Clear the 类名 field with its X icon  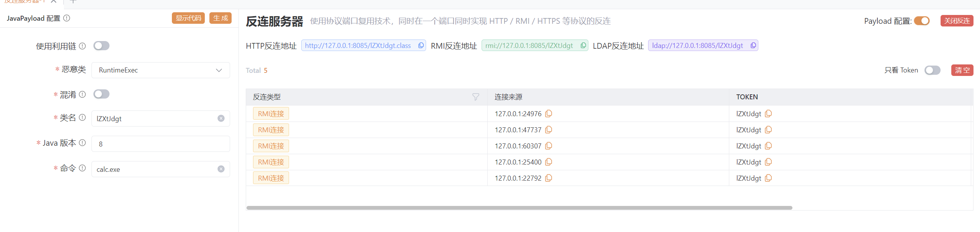coord(221,118)
